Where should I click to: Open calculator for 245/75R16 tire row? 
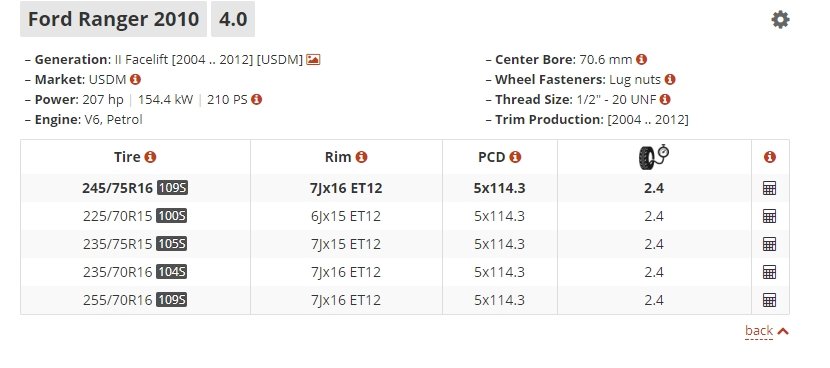(770, 188)
